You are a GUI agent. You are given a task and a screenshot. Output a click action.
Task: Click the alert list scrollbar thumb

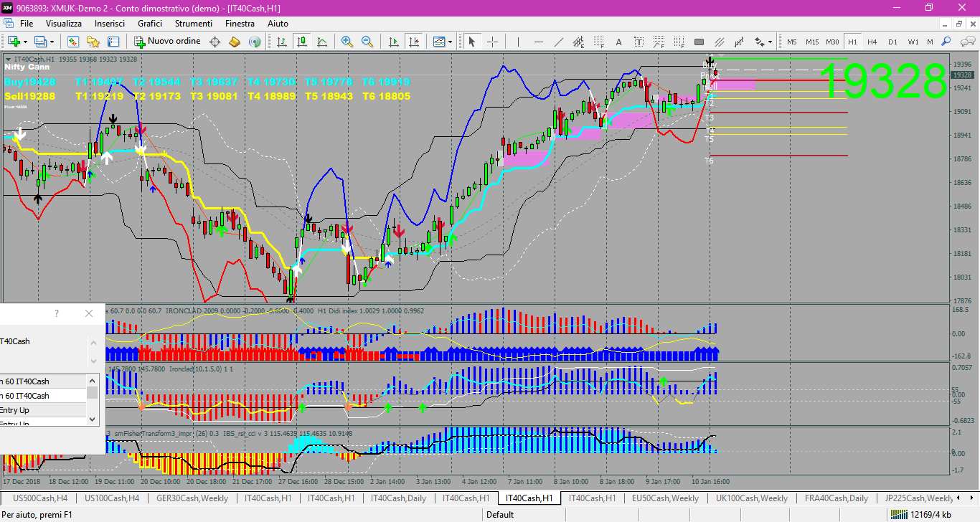click(92, 391)
